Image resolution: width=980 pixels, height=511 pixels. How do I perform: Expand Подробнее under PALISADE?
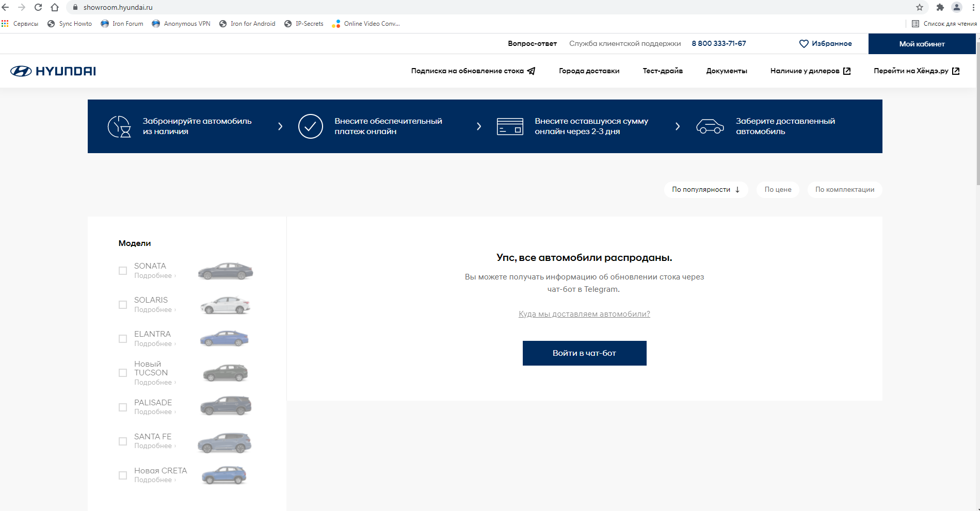coord(155,412)
